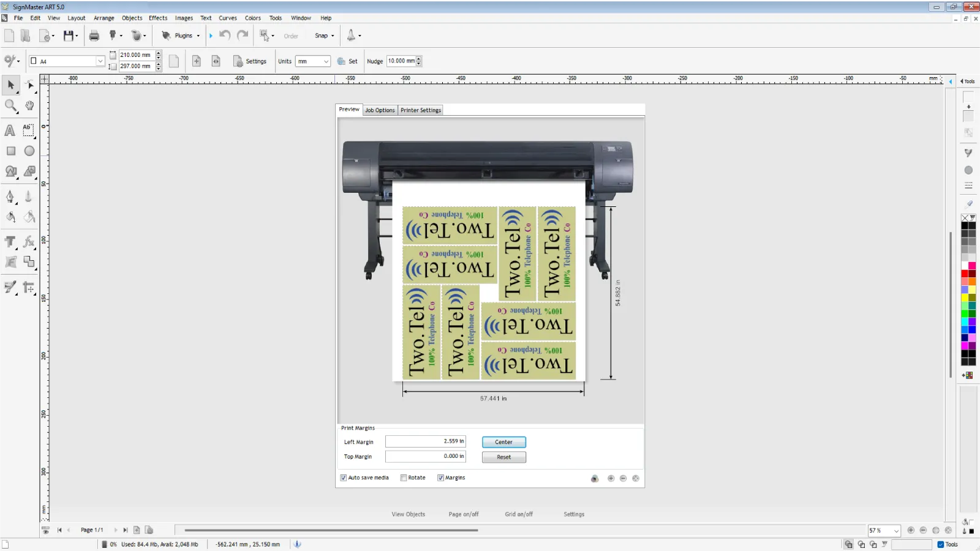980x551 pixels.
Task: Open the Arrange menu
Action: 104,18
